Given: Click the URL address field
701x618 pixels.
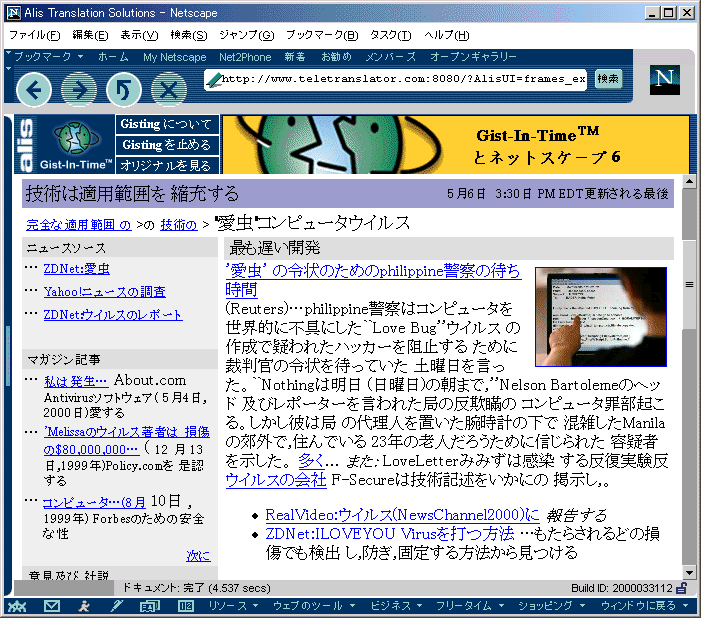Looking at the screenshot, I should [x=400, y=79].
